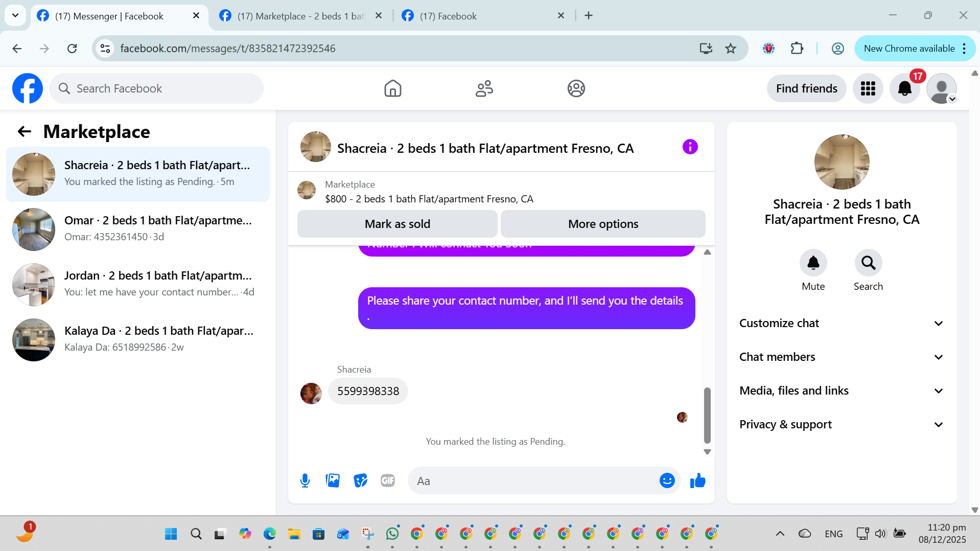Open a new browser tab
This screenshot has height=551, width=980.
[x=589, y=16]
